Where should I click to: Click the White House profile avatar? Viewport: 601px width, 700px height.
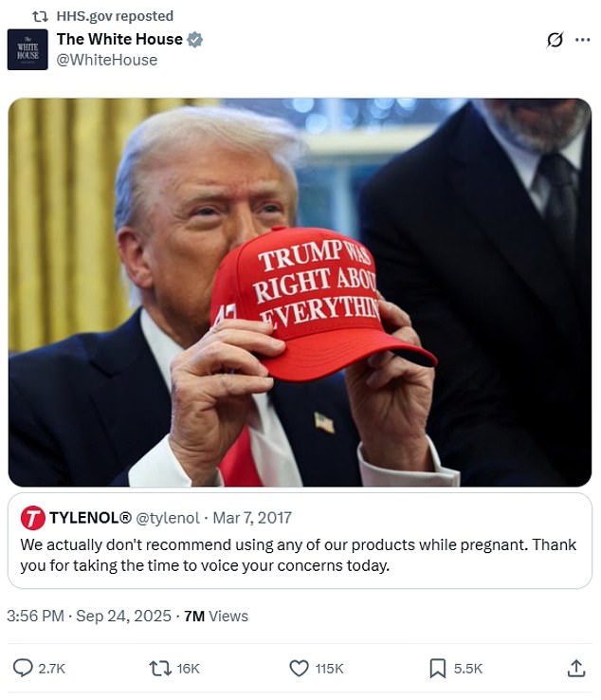(x=27, y=49)
